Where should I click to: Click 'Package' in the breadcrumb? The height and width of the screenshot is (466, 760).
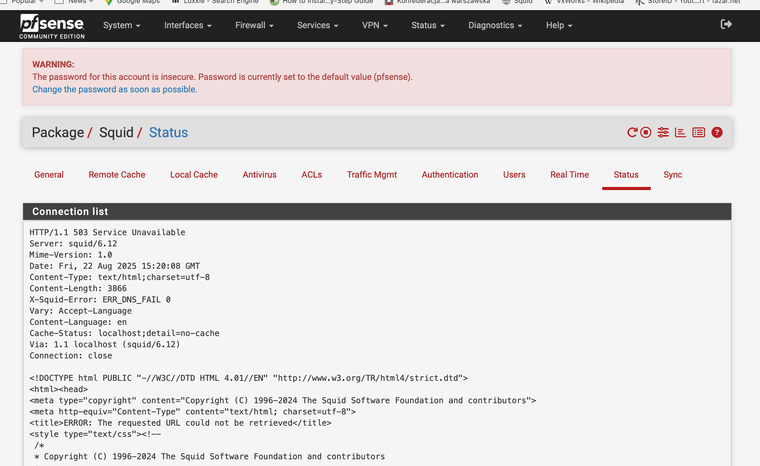tap(58, 132)
